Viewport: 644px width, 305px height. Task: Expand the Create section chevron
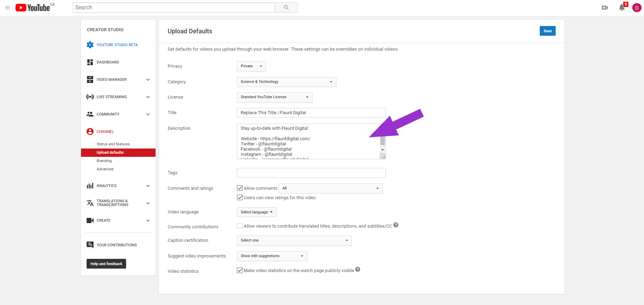148,220
